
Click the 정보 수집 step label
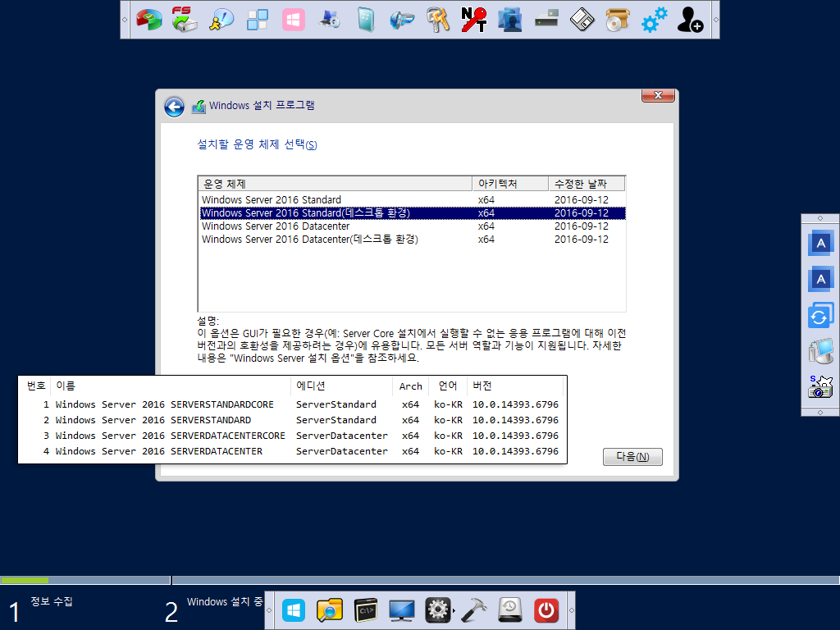click(x=52, y=601)
